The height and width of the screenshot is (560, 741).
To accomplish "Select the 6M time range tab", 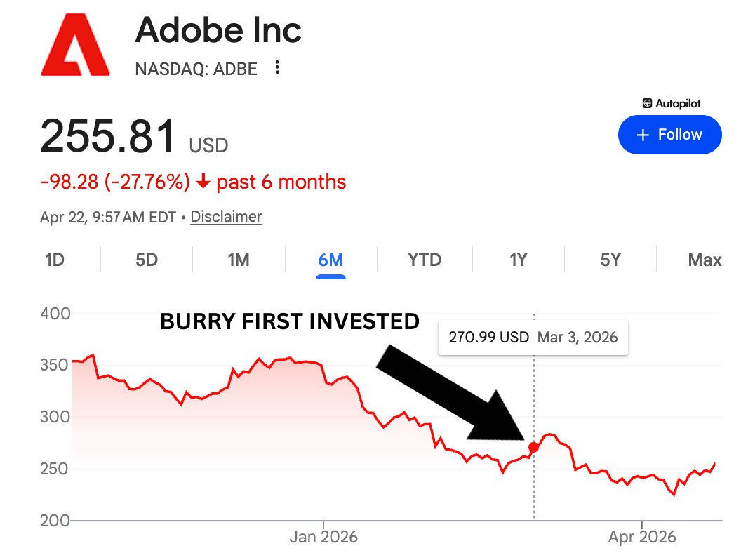I will [331, 260].
